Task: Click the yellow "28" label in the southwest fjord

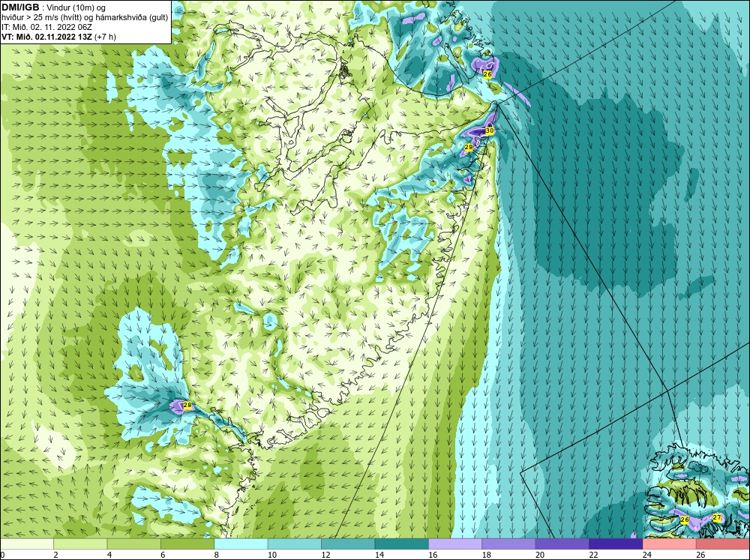Action: tap(187, 406)
